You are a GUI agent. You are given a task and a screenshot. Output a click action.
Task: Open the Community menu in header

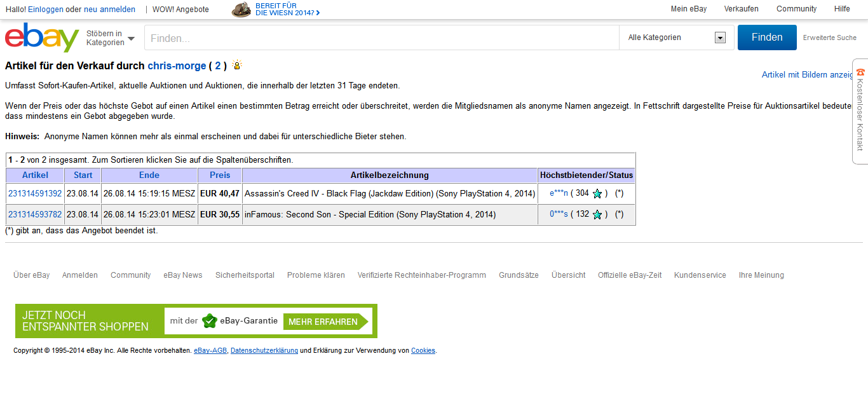click(x=796, y=9)
